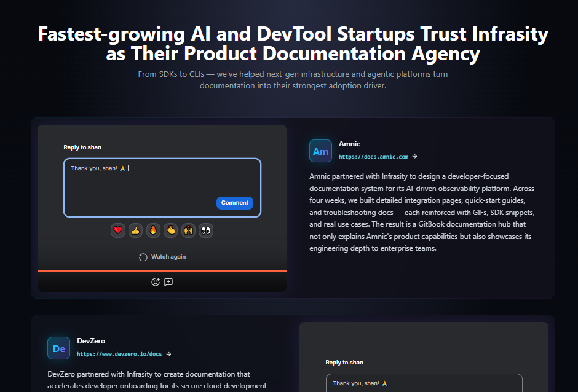Click the arrow next to Amnic docs URL
The image size is (578, 392).
click(414, 156)
